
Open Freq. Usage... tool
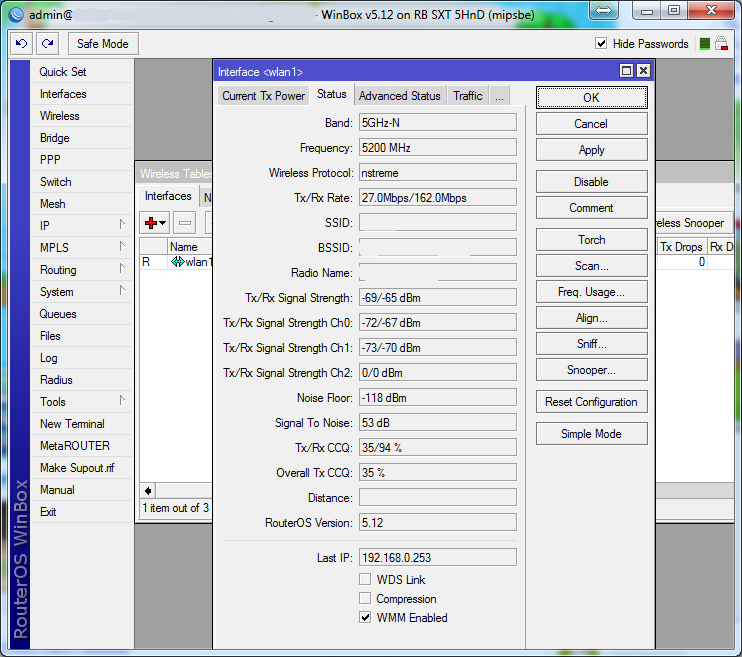click(592, 292)
